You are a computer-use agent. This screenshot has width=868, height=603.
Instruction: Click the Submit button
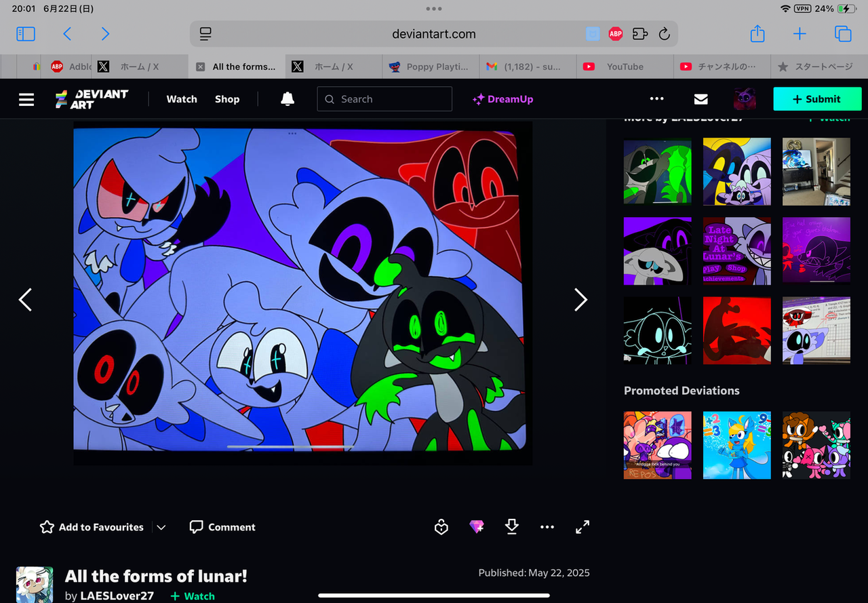click(x=817, y=99)
